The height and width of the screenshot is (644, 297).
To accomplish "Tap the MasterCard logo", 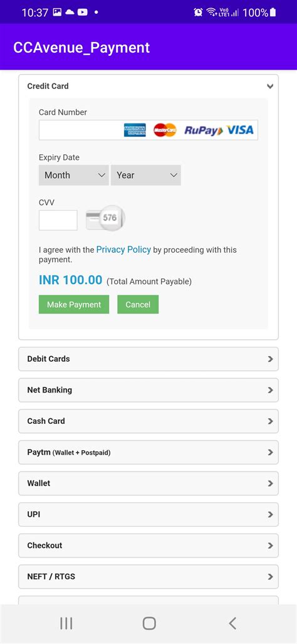I will coord(165,130).
